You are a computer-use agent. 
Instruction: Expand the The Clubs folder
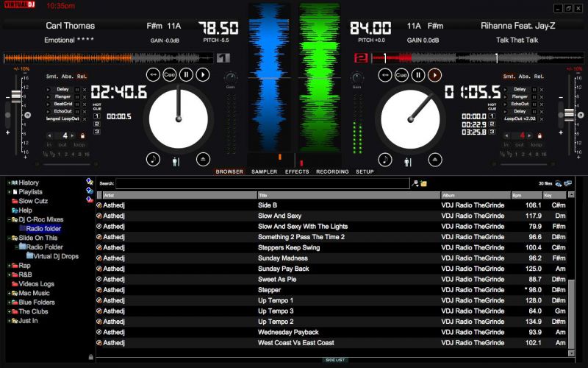(9, 311)
